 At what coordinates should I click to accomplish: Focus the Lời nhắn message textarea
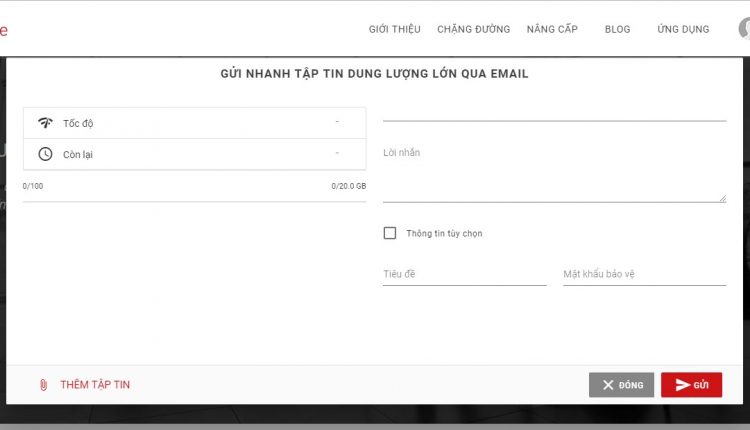[x=554, y=172]
